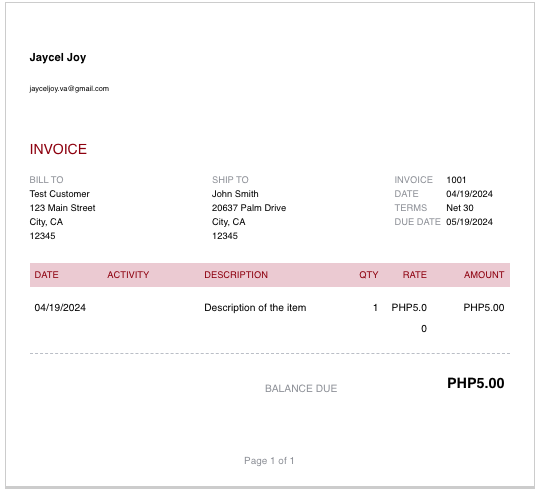This screenshot has height=490, width=537.
Task: Select the BILL TO label
Action: [x=46, y=180]
